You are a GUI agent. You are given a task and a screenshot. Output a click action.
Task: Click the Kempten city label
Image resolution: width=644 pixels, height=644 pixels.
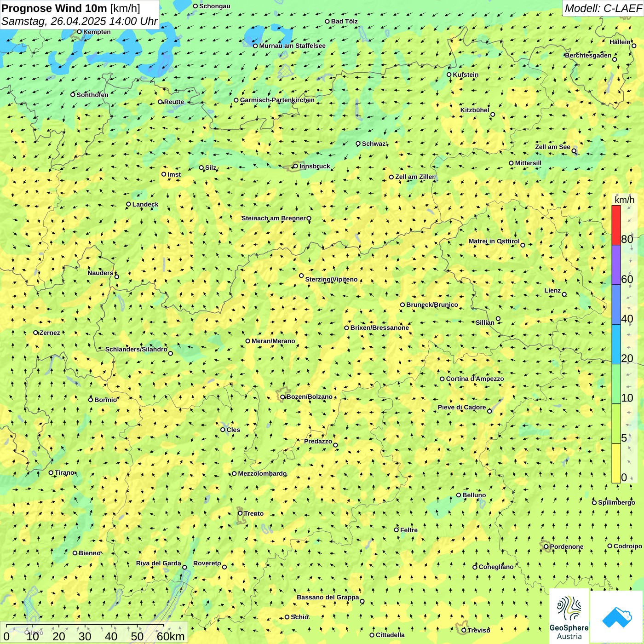(x=97, y=32)
